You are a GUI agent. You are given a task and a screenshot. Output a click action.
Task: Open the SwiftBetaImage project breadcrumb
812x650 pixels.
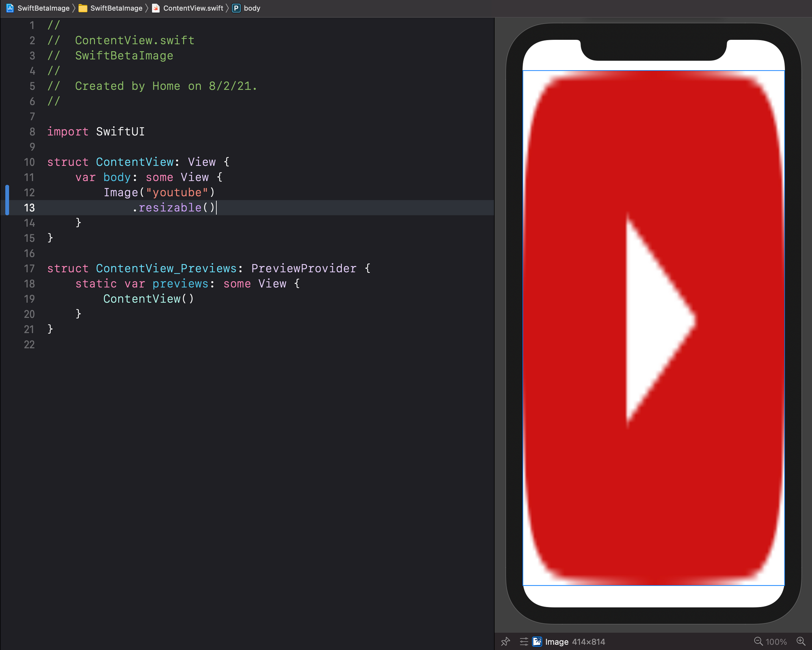43,8
